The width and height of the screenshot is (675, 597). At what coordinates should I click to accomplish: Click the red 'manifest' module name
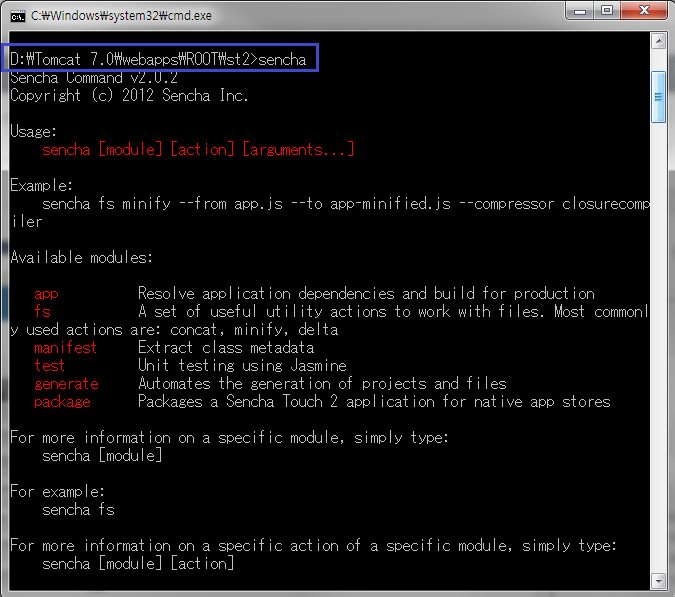click(x=65, y=348)
